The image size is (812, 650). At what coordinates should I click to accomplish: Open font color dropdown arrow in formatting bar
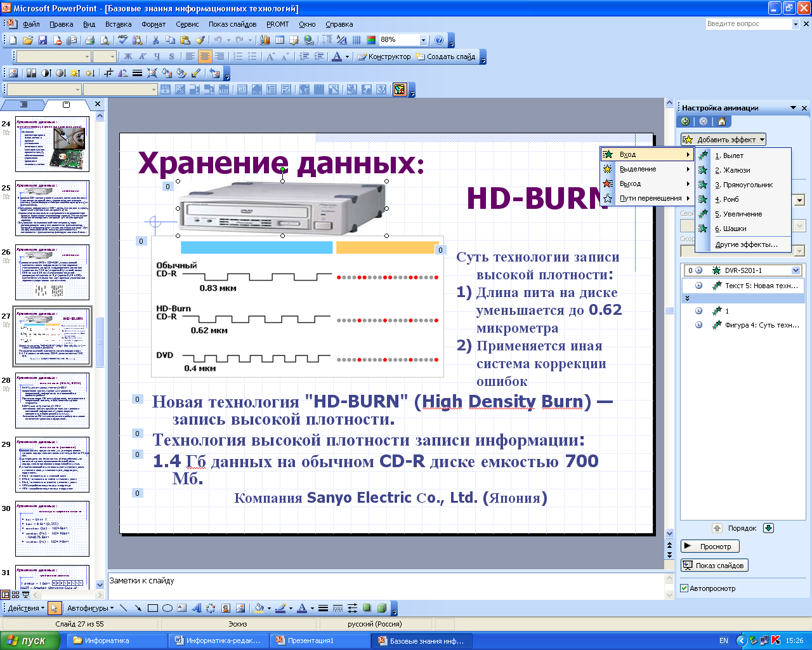347,56
